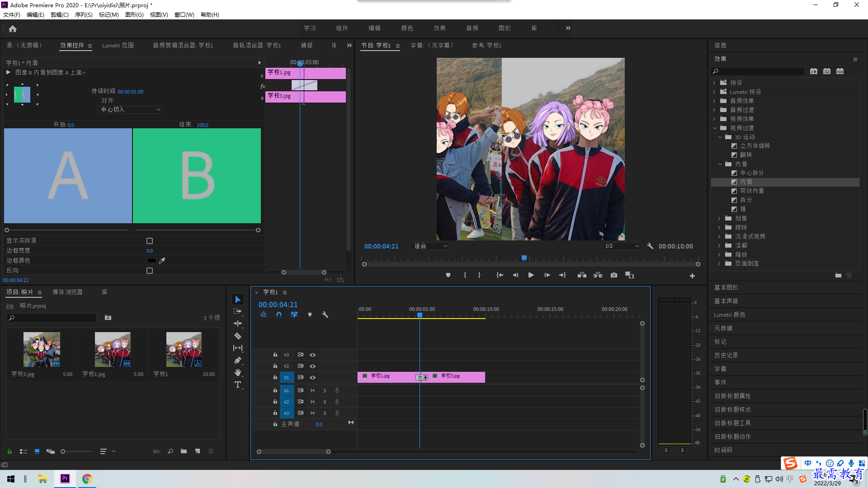Select the Pen tool
The width and height of the screenshot is (868, 488).
[238, 360]
